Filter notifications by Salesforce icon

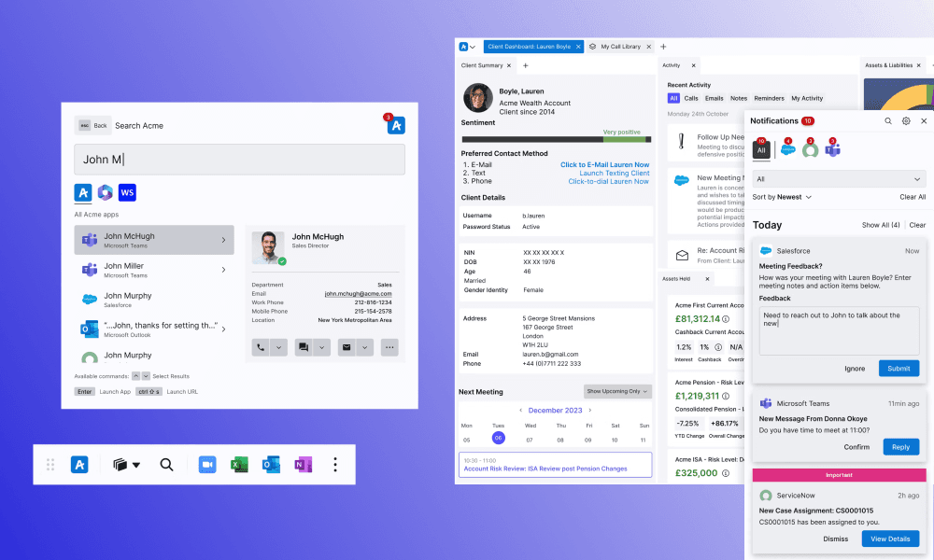[788, 148]
